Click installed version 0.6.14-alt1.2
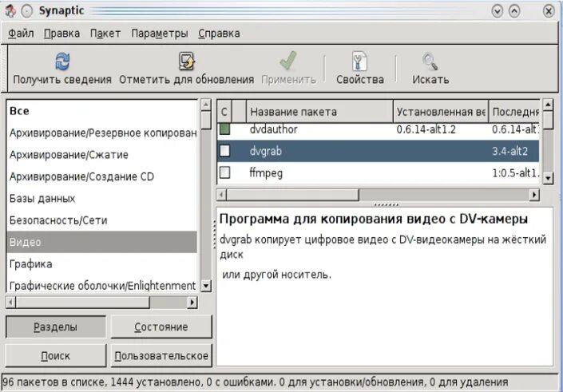 pos(426,129)
